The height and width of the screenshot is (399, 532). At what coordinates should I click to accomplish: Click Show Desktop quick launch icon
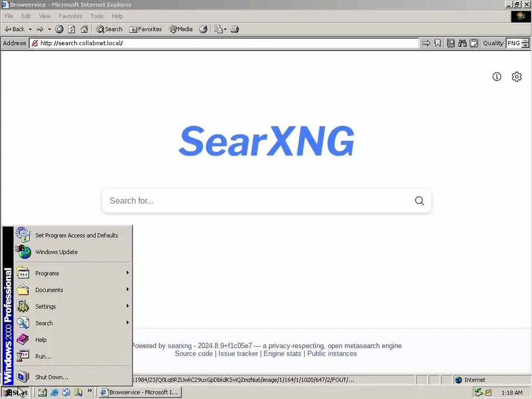coord(42,393)
